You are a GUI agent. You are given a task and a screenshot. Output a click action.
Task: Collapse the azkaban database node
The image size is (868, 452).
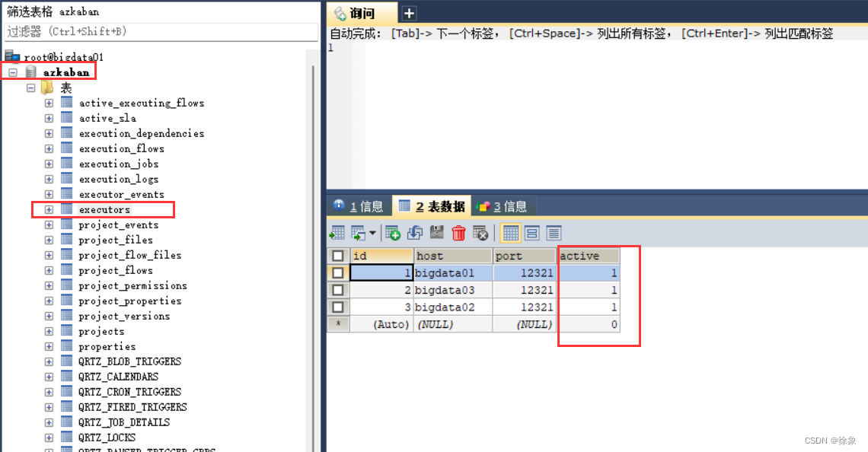[x=13, y=72]
